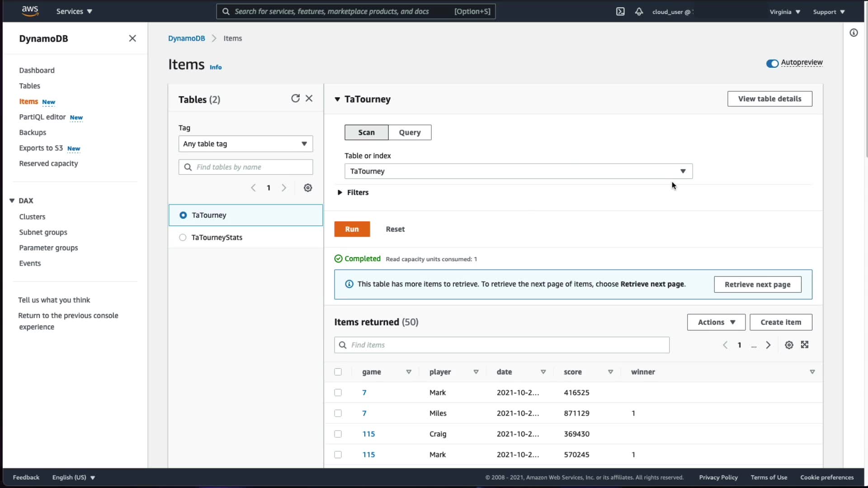Expand items table to full screen
Screen dimensions: 868x488
[x=805, y=345]
